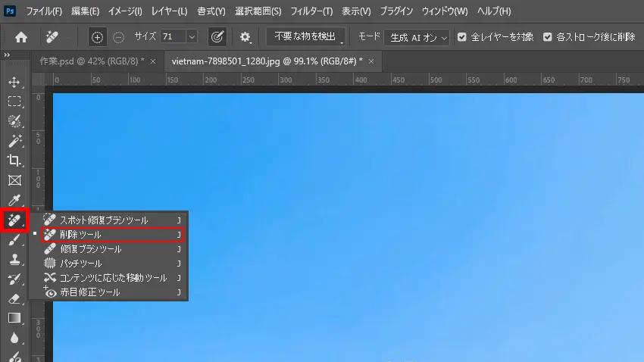The height and width of the screenshot is (362, 644).
Task: Select the Eraser tool
Action: tap(14, 299)
